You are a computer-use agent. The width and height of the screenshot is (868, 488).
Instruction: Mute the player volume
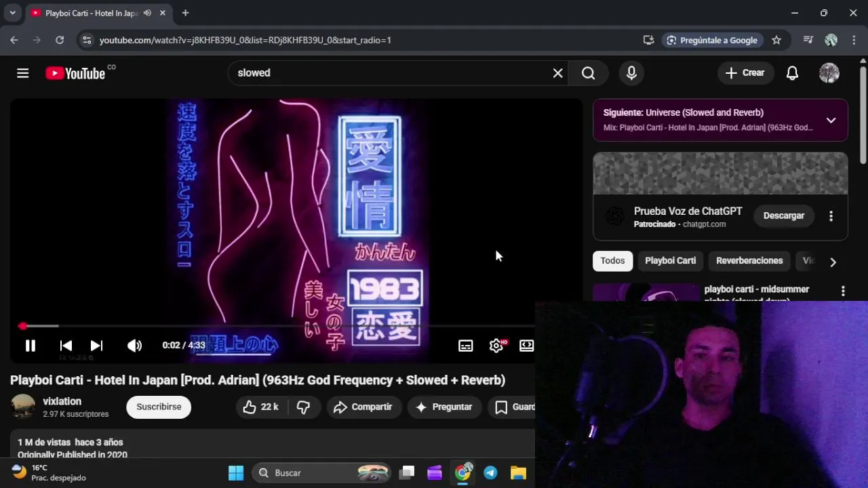pos(134,346)
